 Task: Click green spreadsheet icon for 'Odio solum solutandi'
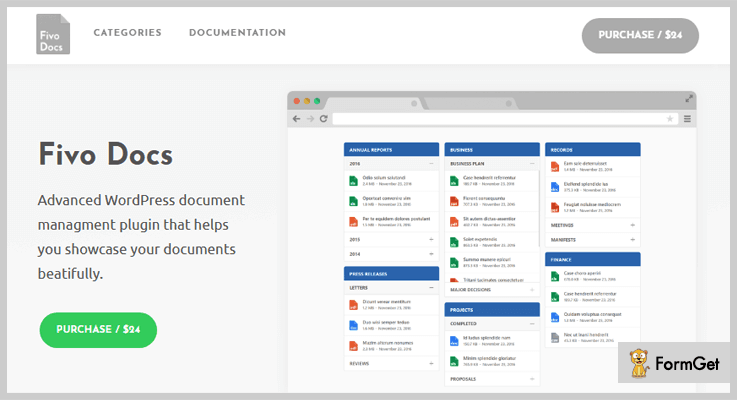tap(353, 181)
